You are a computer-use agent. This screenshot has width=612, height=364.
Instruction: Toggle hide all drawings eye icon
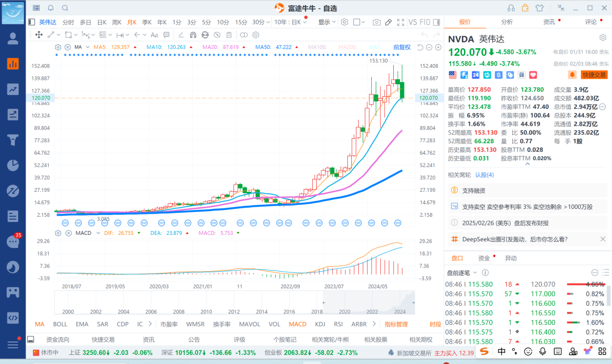[217, 35]
